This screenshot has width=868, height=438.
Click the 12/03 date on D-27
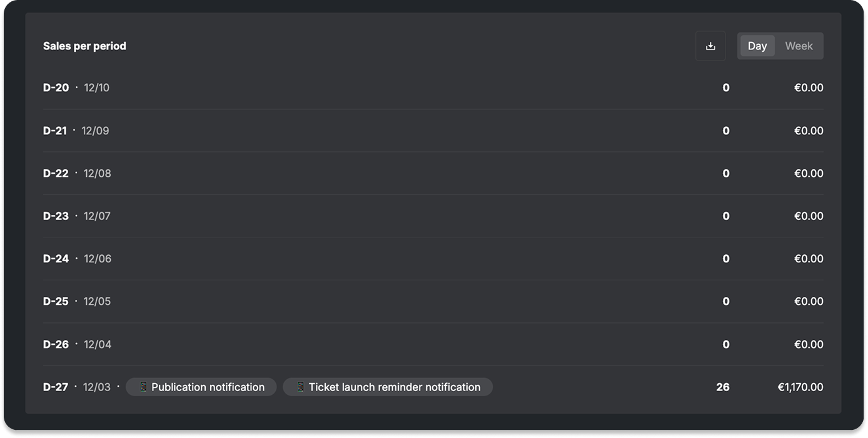97,387
